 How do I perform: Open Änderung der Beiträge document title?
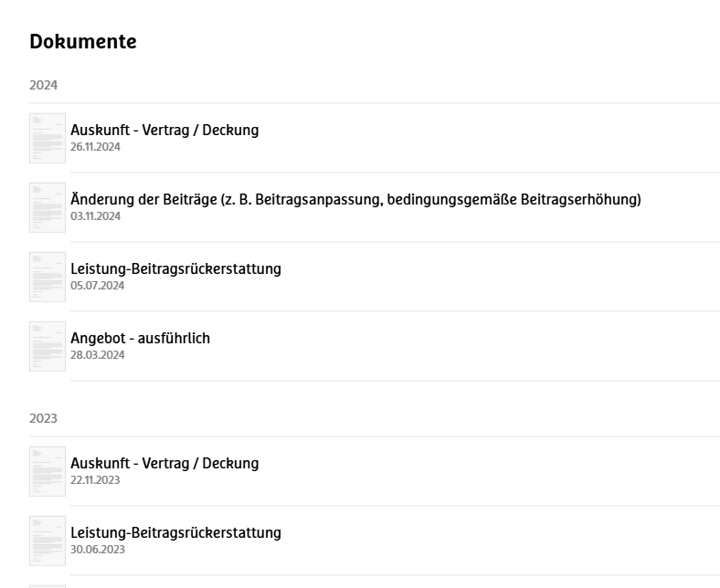355,199
